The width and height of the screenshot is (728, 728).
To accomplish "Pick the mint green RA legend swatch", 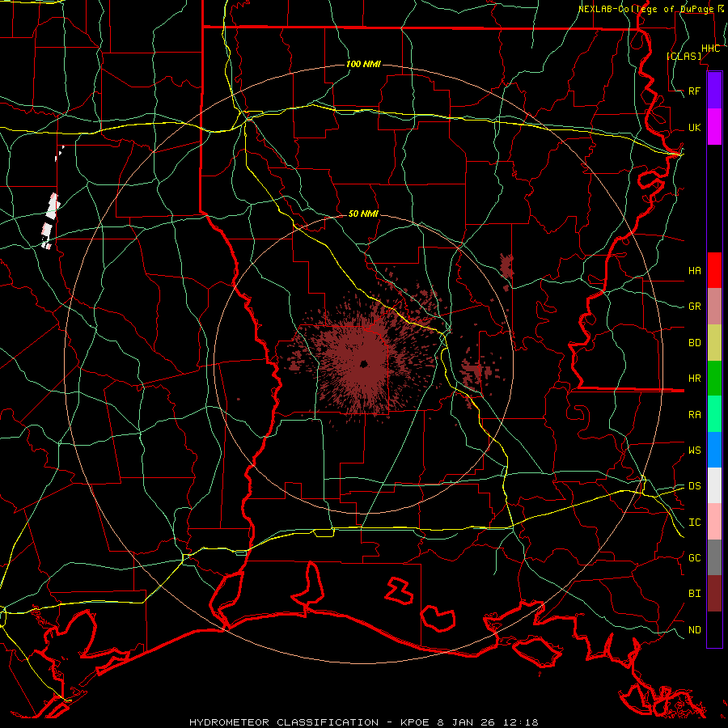I will click(714, 414).
